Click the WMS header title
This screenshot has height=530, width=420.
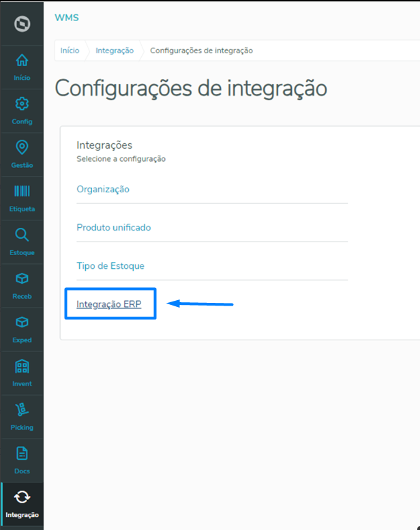click(67, 18)
